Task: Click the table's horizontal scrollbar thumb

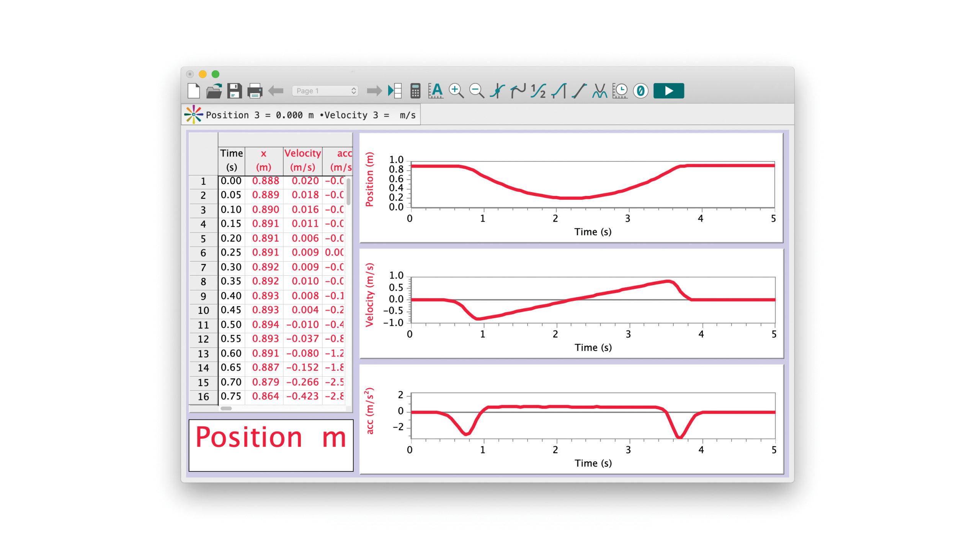Action: tap(226, 408)
